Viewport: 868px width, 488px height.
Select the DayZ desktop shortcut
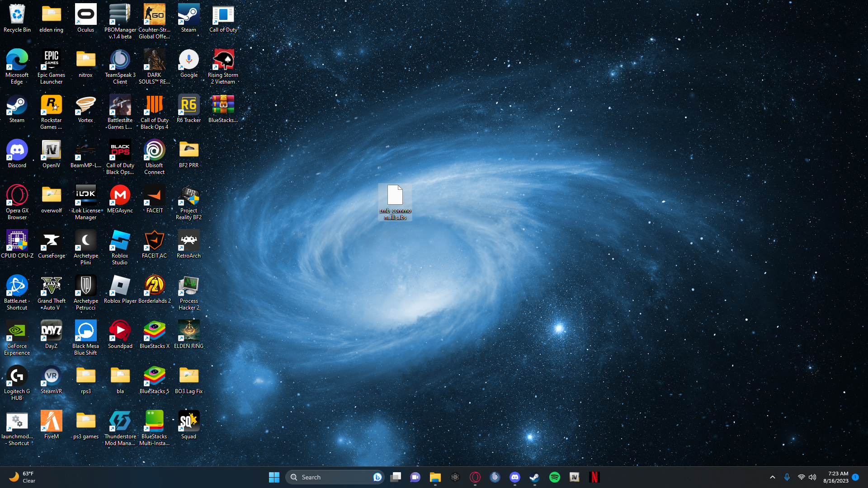(x=51, y=335)
